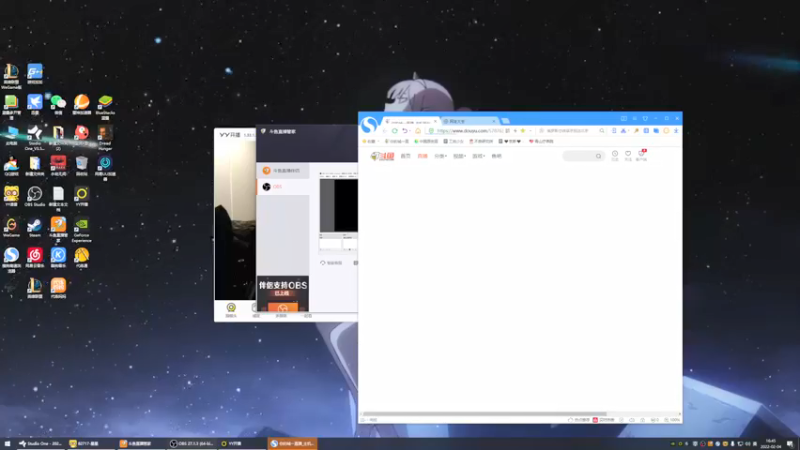The height and width of the screenshot is (450, 800).
Task: Click the browser address bar URL
Action: tap(469, 131)
